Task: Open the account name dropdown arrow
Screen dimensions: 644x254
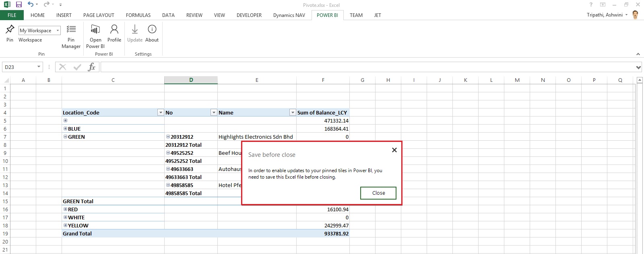Action: pos(626,15)
